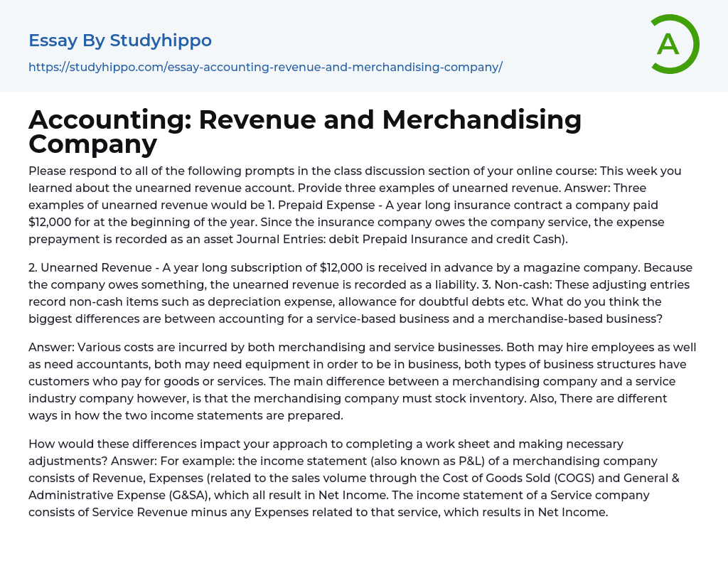The height and width of the screenshot is (561, 728).
Task: Click the word 'Company' in the title's second line
Action: (x=92, y=144)
